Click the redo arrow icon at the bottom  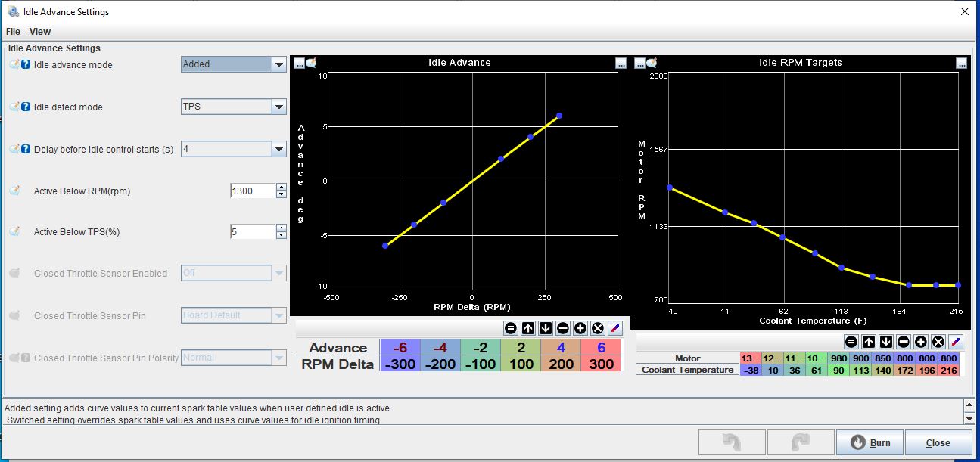pyautogui.click(x=800, y=442)
